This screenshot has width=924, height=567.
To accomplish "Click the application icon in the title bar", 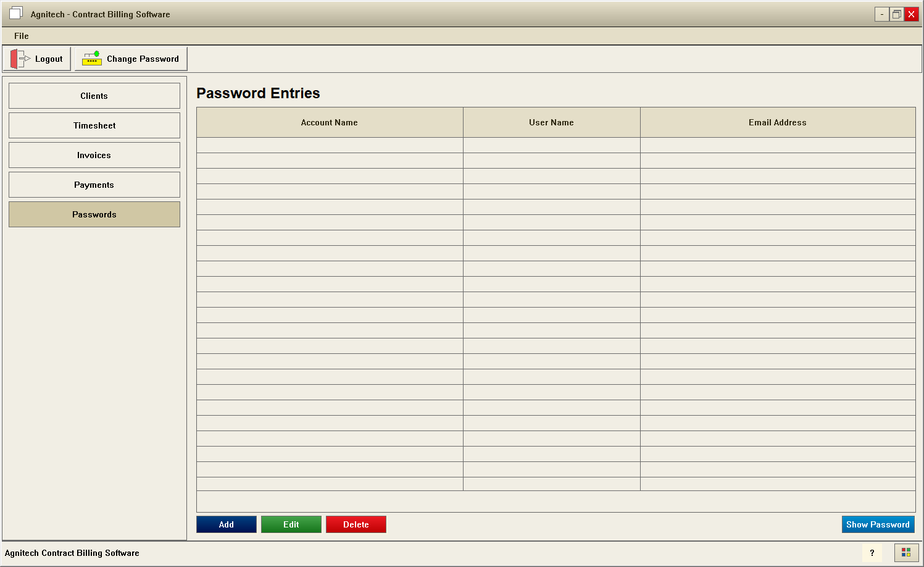I will coord(15,12).
